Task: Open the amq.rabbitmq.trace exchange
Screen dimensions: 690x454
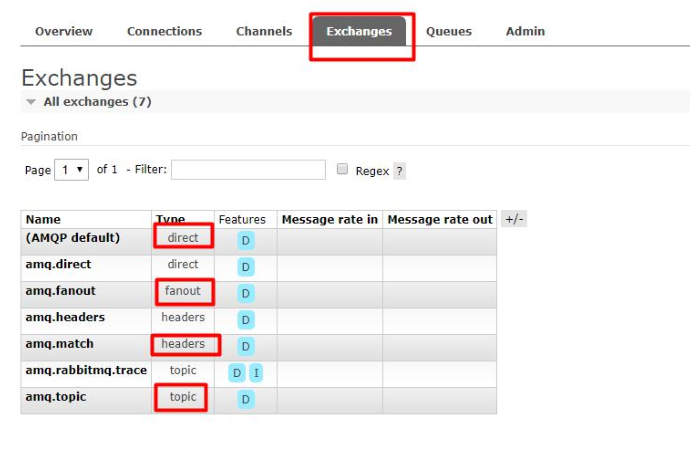Action: [x=86, y=370]
